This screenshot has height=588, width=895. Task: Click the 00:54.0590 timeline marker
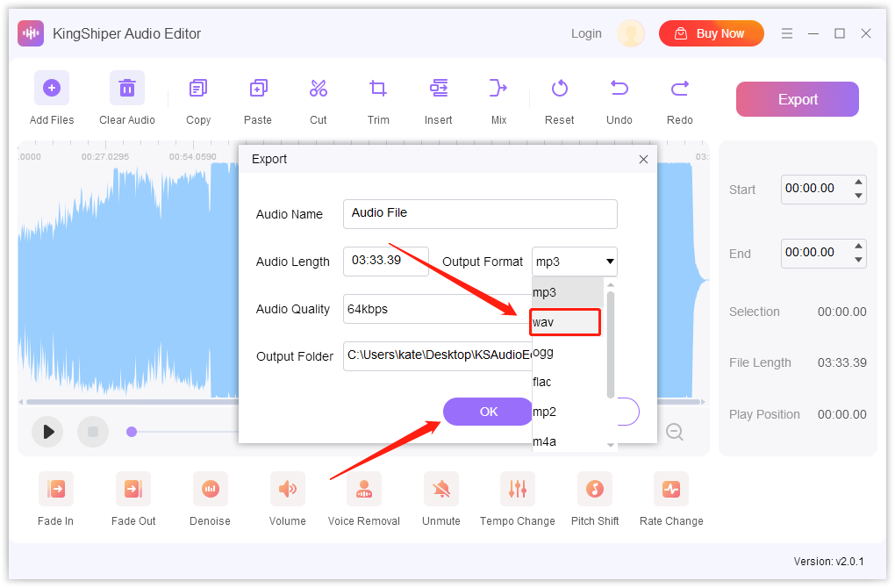[192, 156]
